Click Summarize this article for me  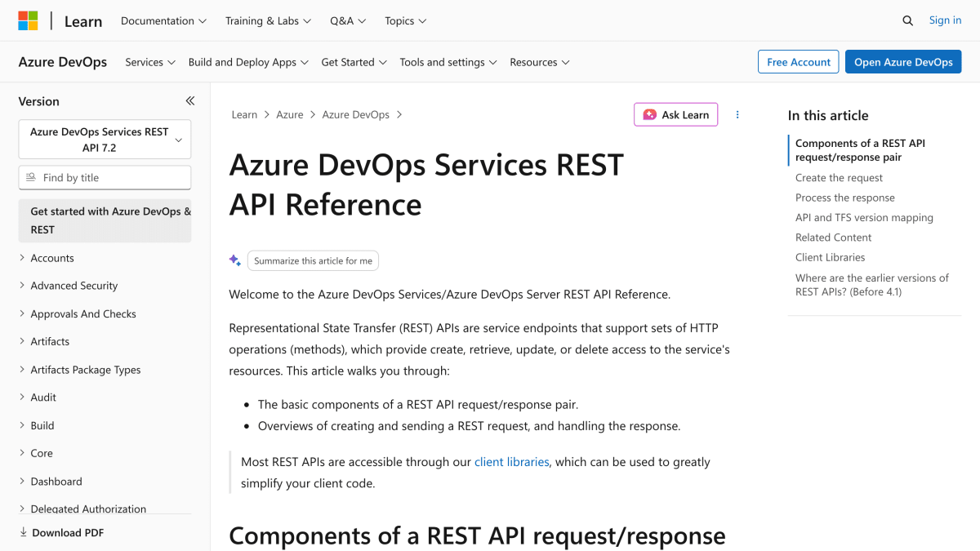313,261
